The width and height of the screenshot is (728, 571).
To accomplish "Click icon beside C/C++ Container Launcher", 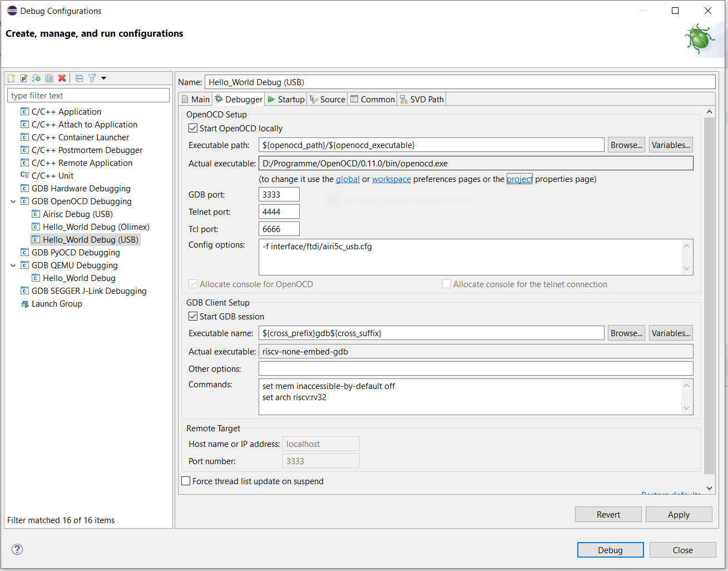I will click(24, 137).
